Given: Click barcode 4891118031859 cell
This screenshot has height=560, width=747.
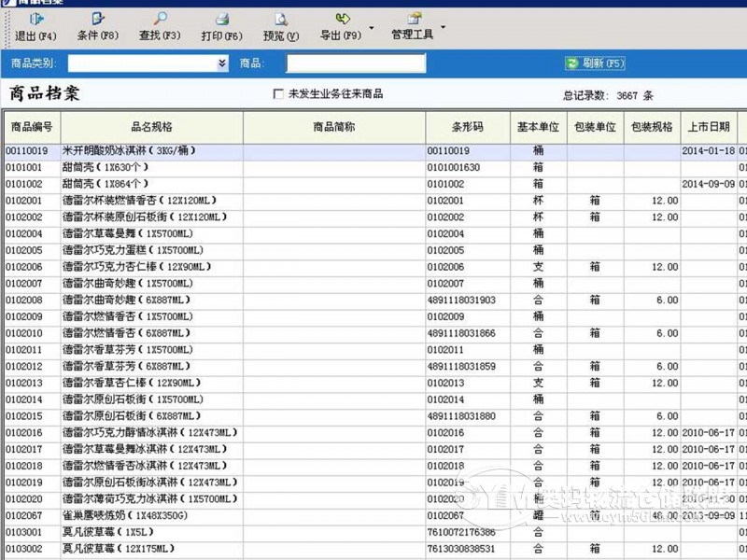Looking at the screenshot, I should [468, 366].
